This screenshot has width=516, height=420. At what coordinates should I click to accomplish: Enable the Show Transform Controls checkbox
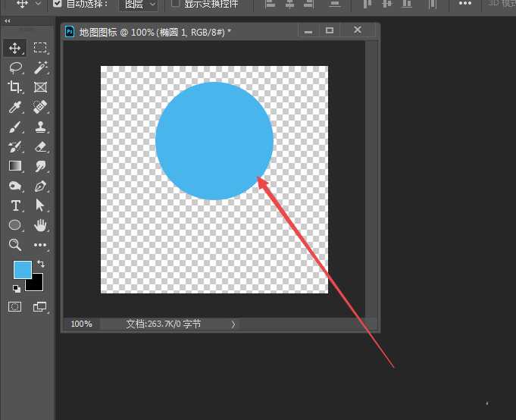(x=175, y=3)
